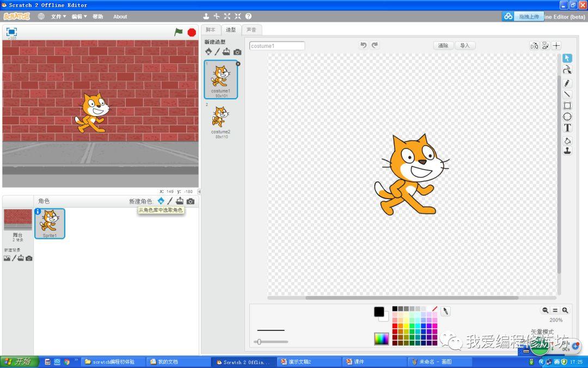
Task: Click the 拖拽上传 upload button
Action: 529,16
